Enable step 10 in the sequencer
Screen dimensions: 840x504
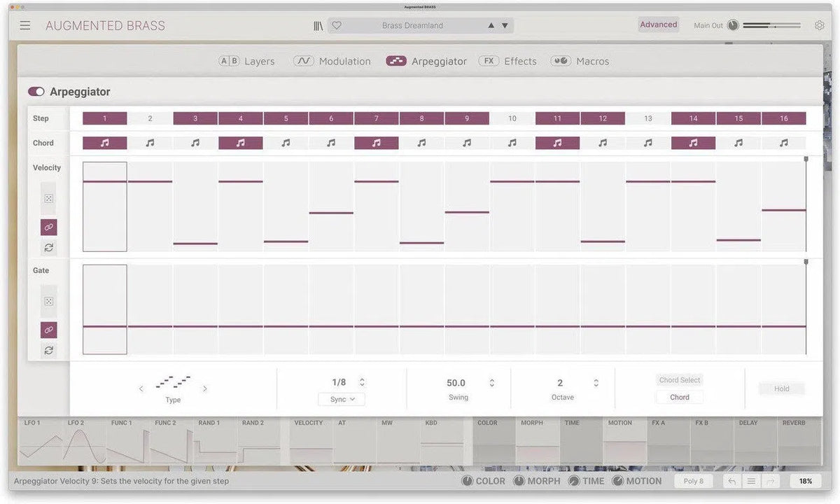(x=512, y=118)
